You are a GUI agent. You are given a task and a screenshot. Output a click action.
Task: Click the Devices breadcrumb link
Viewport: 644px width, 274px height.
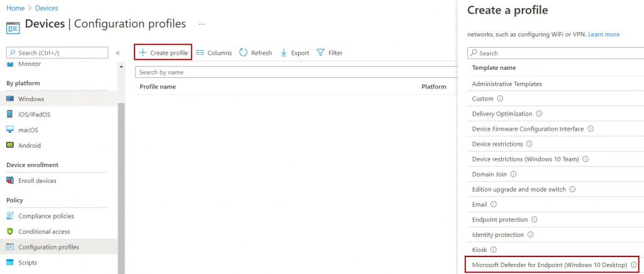tap(47, 8)
